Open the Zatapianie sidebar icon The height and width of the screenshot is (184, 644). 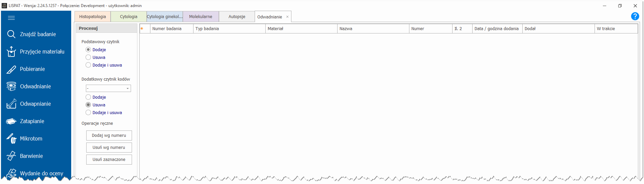coord(11,121)
